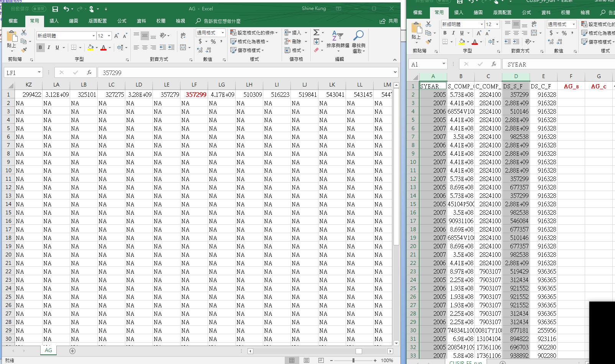The height and width of the screenshot is (364, 615).
Task: Decrease indent in AG window
Action: point(162,47)
